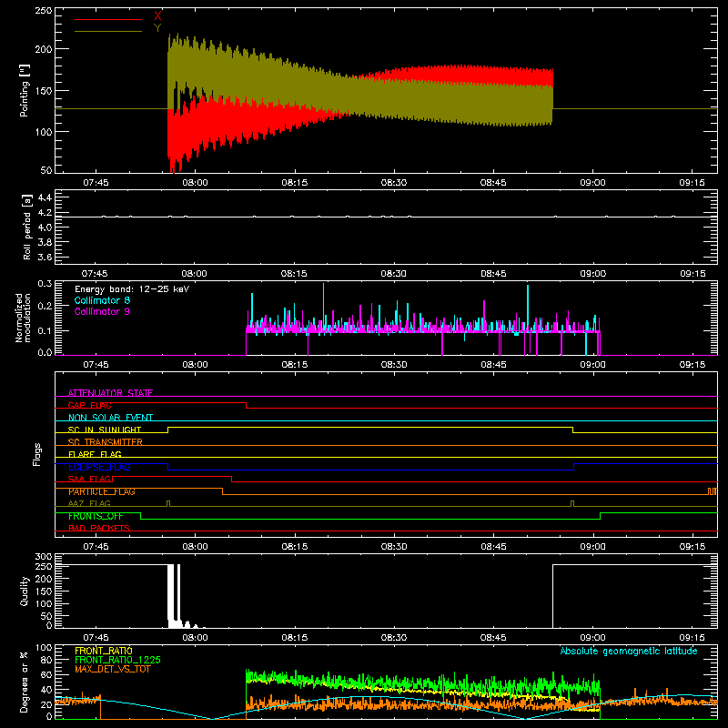Click the 4.0 tick on Roll period axis
The width and height of the screenshot is (728, 728).
coord(45,227)
